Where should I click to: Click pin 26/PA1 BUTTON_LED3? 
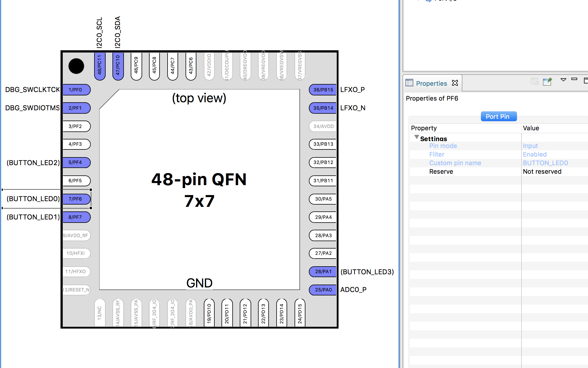323,271
